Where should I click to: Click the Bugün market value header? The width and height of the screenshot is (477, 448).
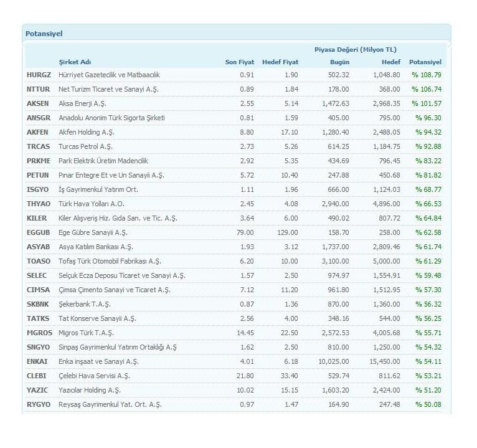(339, 62)
